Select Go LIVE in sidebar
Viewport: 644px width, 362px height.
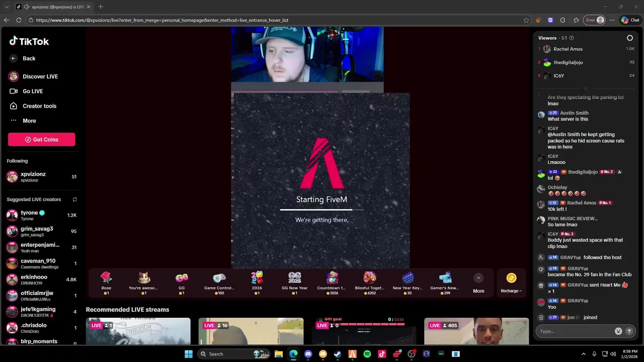[26, 91]
